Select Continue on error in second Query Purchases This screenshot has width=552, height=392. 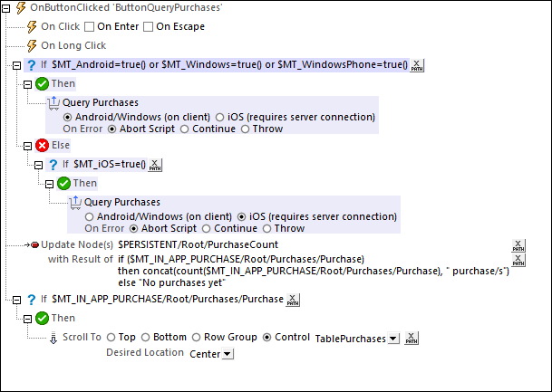[207, 229]
